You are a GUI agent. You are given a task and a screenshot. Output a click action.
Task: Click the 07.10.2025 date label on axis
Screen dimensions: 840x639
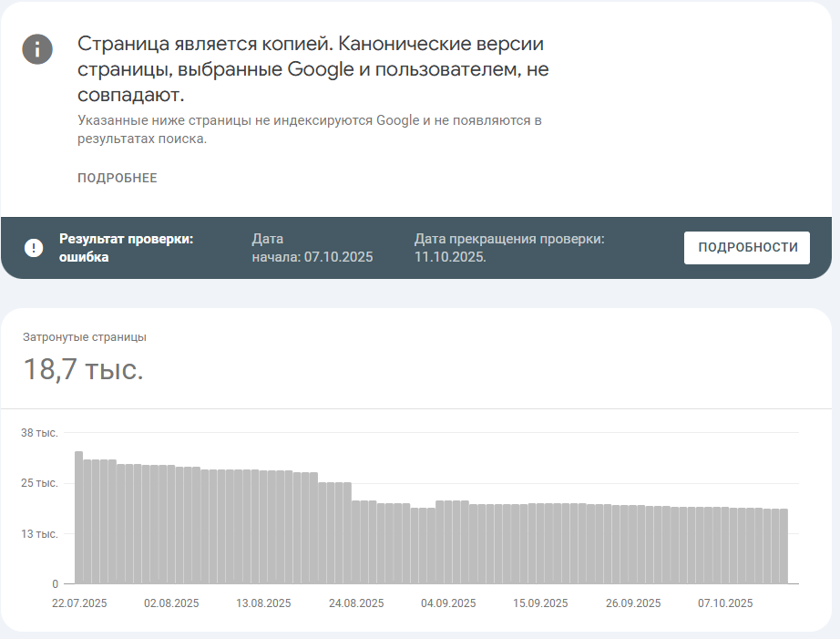pos(725,603)
